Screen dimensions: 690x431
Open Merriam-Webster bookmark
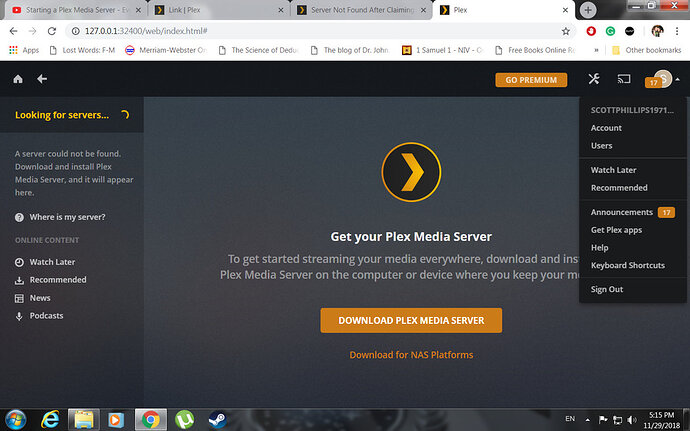coord(166,50)
